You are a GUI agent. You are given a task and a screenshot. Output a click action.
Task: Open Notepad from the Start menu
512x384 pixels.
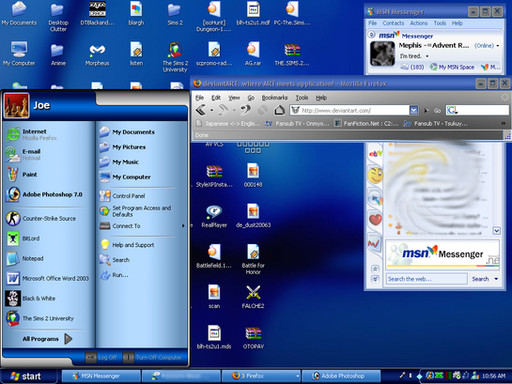pos(25,259)
